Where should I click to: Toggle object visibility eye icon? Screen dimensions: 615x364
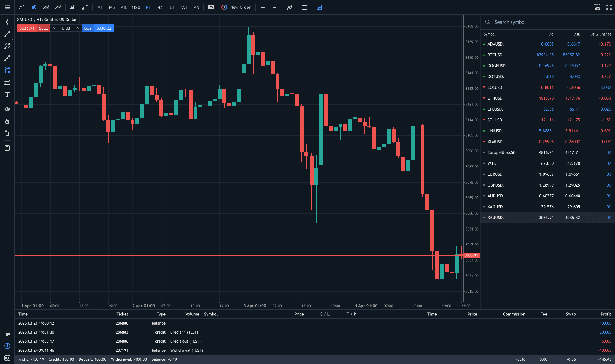click(7, 109)
